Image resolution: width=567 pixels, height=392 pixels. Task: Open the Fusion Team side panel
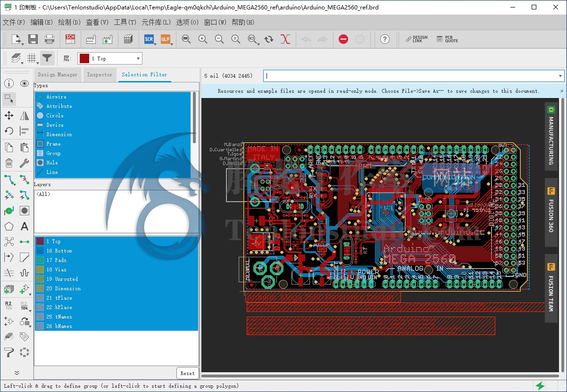[550, 288]
